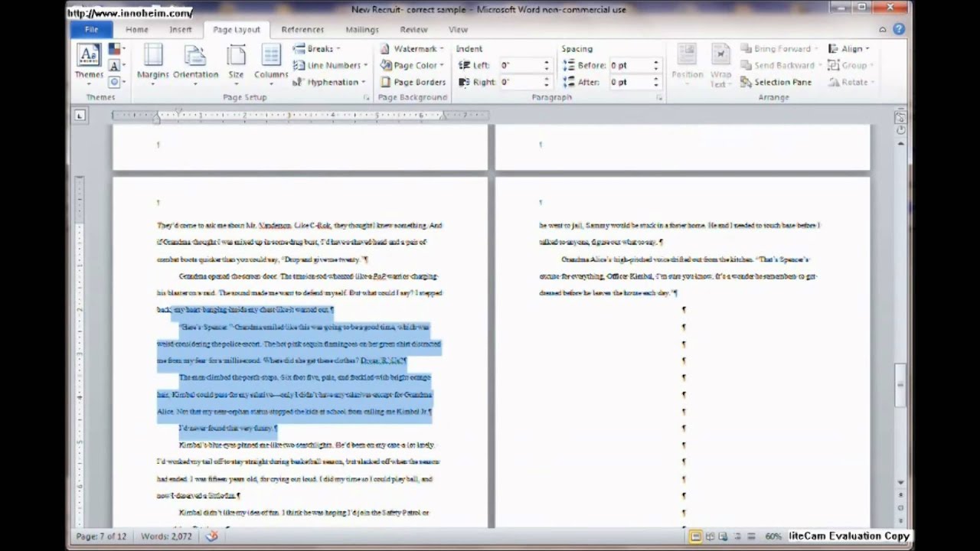Image resolution: width=980 pixels, height=551 pixels.
Task: Open the Themes gallery button
Action: 88,60
